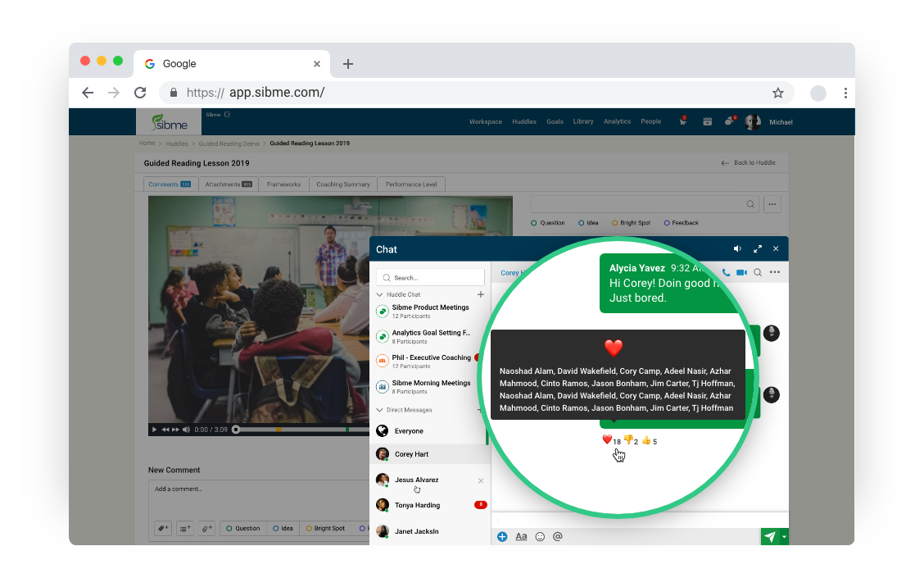Go to Workspace in the top navigation

[x=486, y=121]
